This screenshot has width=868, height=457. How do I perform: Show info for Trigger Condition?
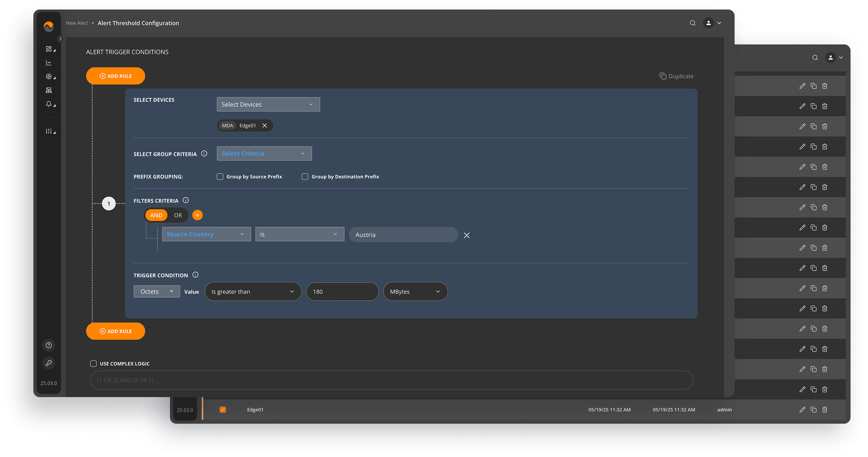point(195,275)
